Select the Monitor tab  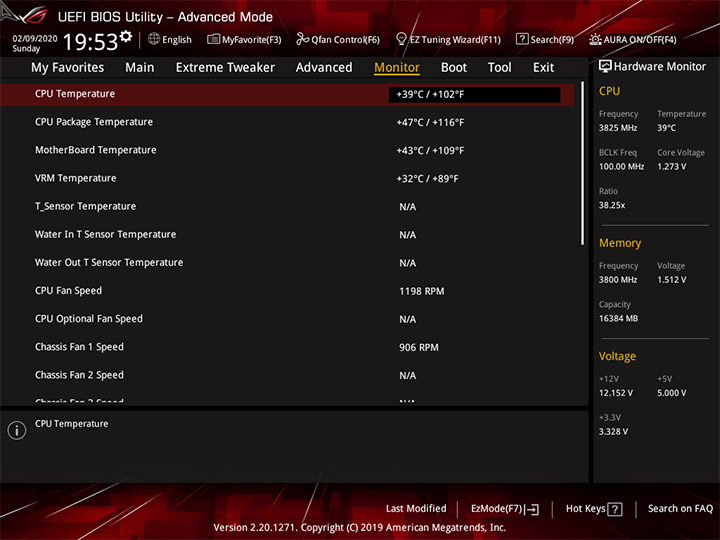click(x=397, y=68)
